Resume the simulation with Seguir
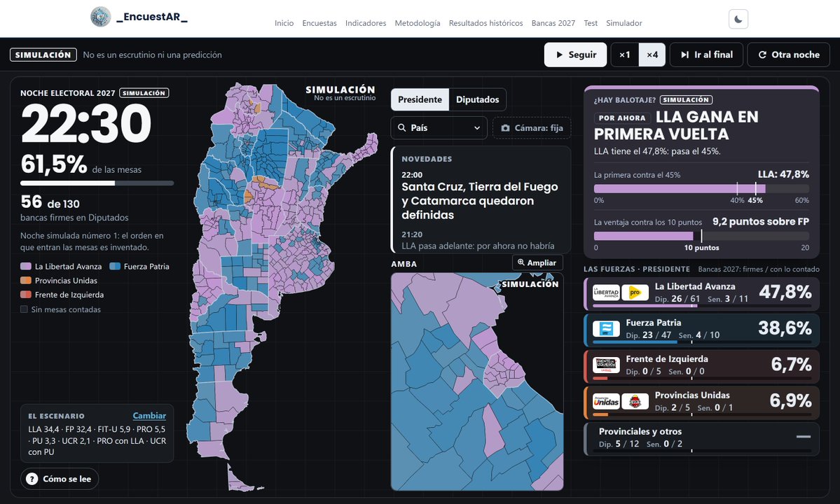 [575, 55]
